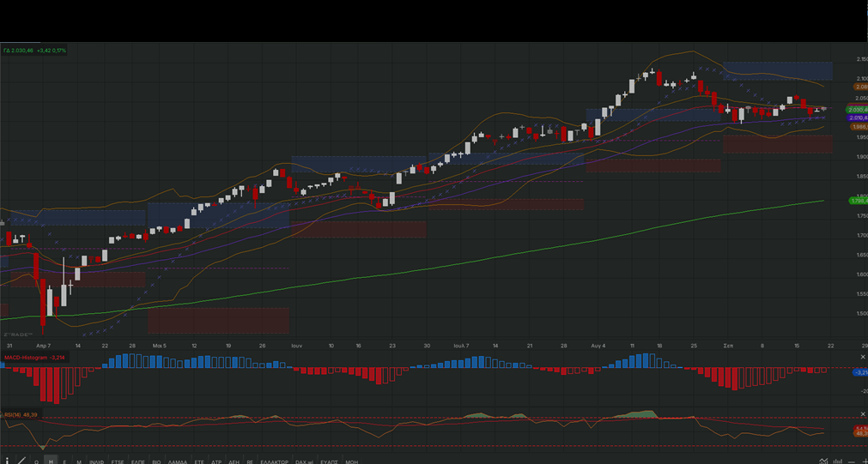Load the ΔΕΗ symbol shortcut
This screenshot has width=868, height=464.
(x=234, y=461)
